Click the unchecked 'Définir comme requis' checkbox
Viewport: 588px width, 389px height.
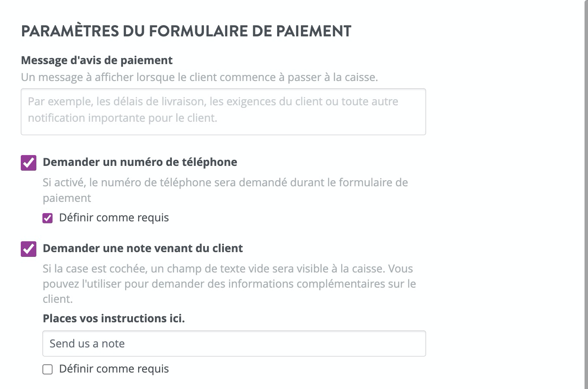47,369
